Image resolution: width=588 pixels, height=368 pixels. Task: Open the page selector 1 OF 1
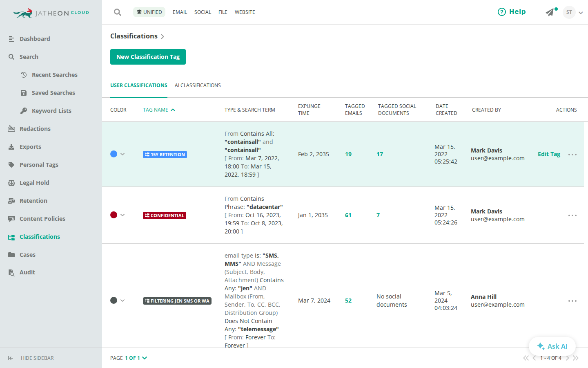point(136,358)
